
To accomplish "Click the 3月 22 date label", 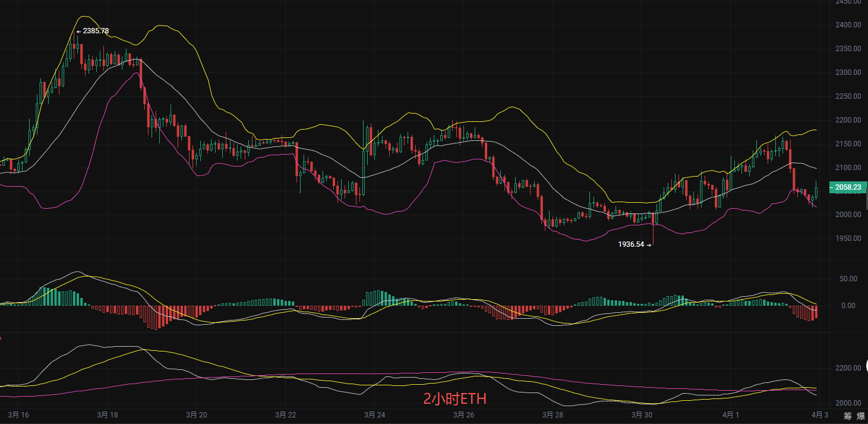I will [286, 414].
